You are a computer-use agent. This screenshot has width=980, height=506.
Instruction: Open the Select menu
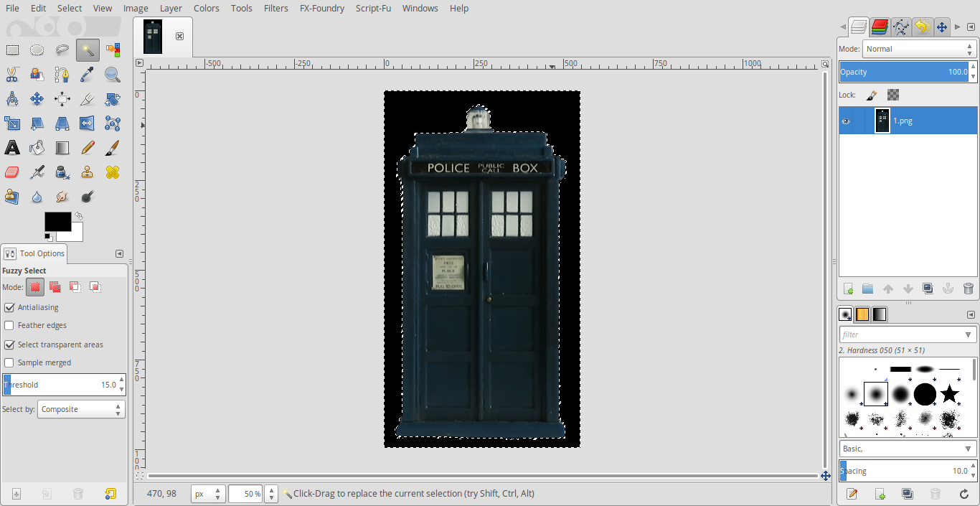pos(70,9)
